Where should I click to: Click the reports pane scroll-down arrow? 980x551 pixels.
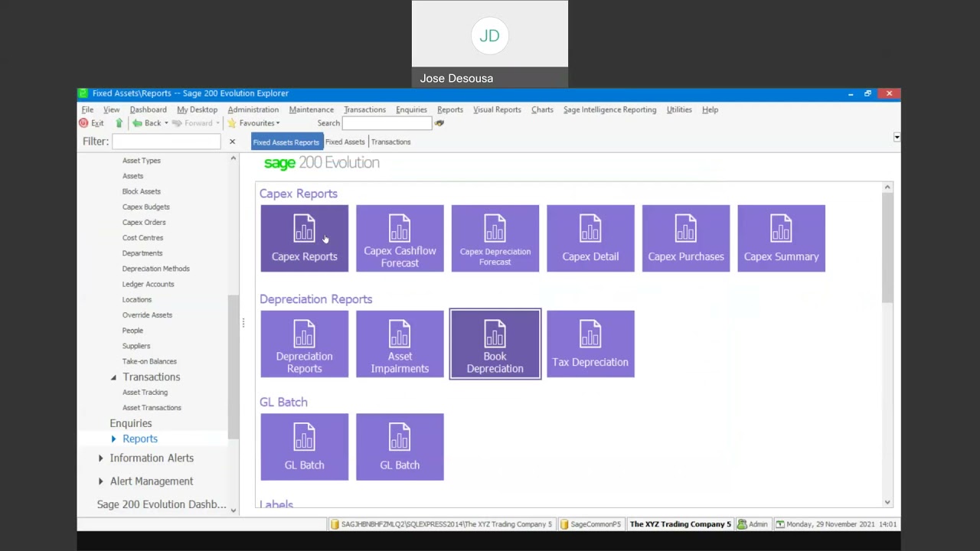887,502
